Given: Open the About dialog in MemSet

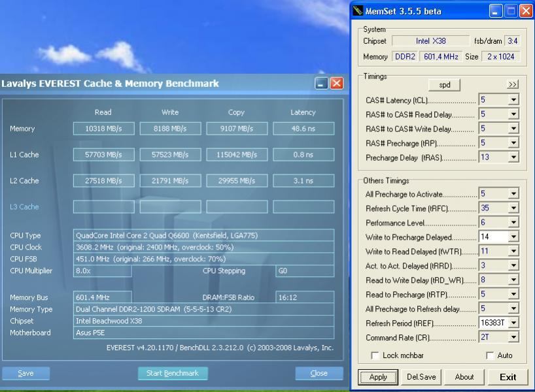Looking at the screenshot, I should click(x=464, y=377).
